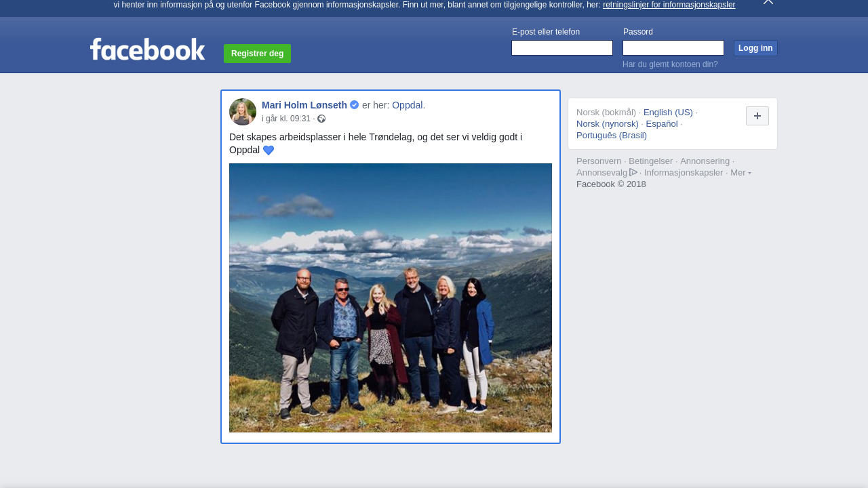Viewport: 868px width, 488px height.
Task: Click the plus button for more languages
Action: [x=757, y=116]
